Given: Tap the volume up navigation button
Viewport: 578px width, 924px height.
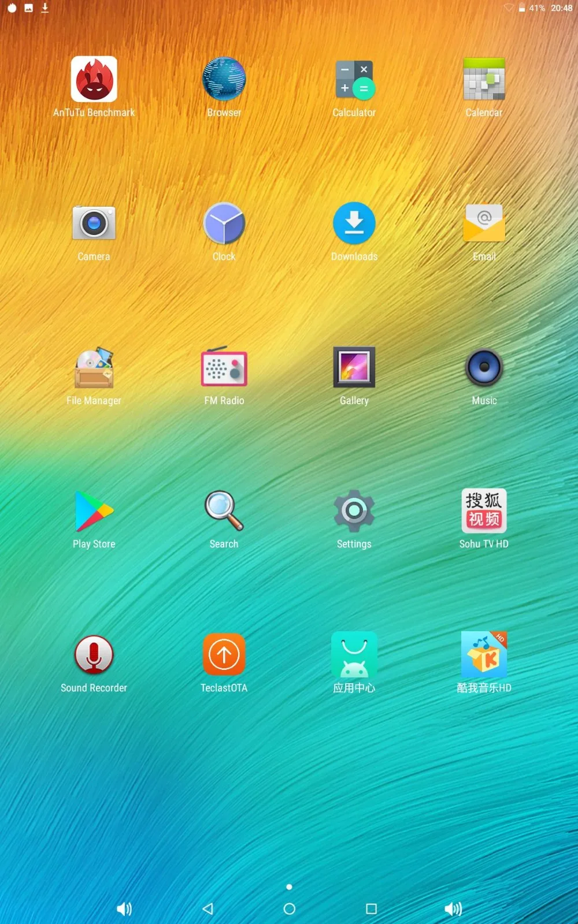Looking at the screenshot, I should pos(454,909).
